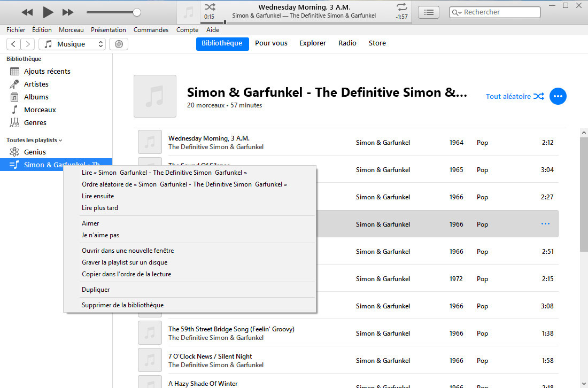Choose Copier dans l'ordre de la lecture
The width and height of the screenshot is (588, 388).
click(190, 274)
